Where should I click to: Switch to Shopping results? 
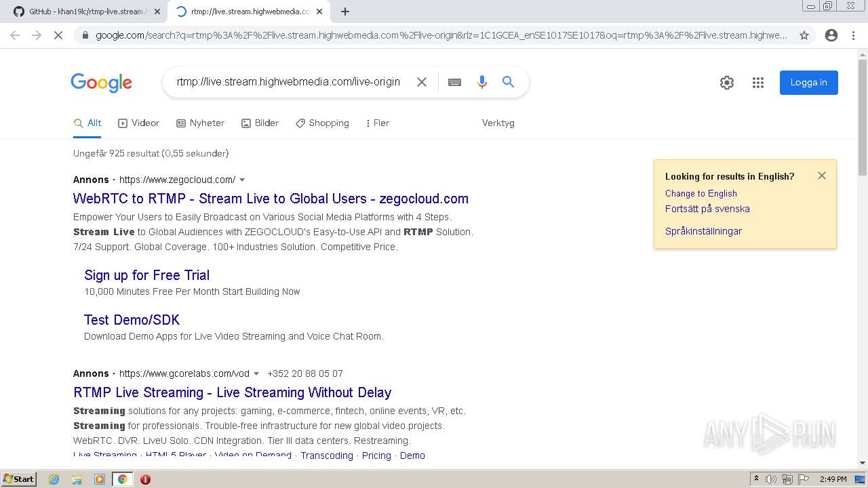click(x=322, y=123)
